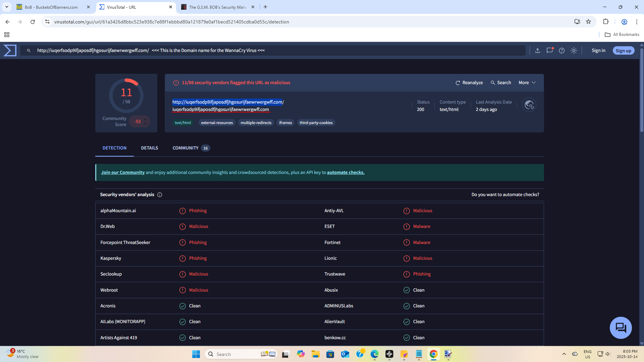
Task: Click the page vertical scrollbar
Action: tap(642, 90)
